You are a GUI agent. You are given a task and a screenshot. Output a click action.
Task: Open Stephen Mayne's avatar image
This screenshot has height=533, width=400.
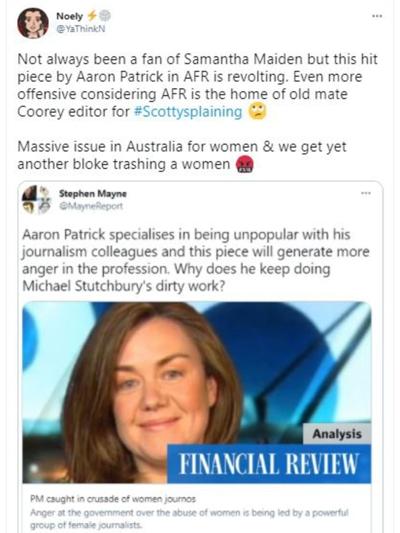coord(36,200)
